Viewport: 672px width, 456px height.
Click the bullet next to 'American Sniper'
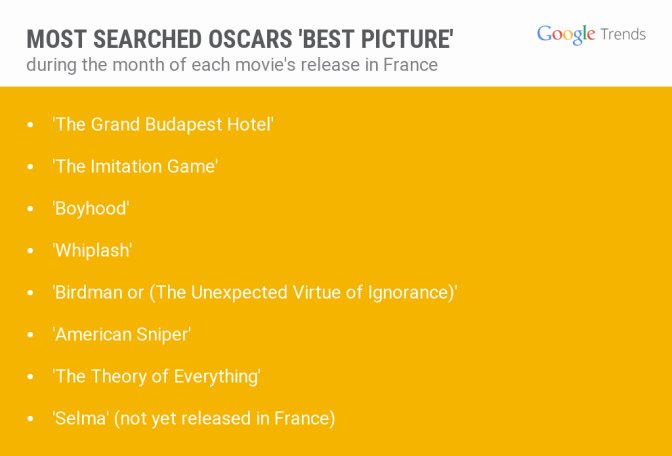(x=30, y=335)
